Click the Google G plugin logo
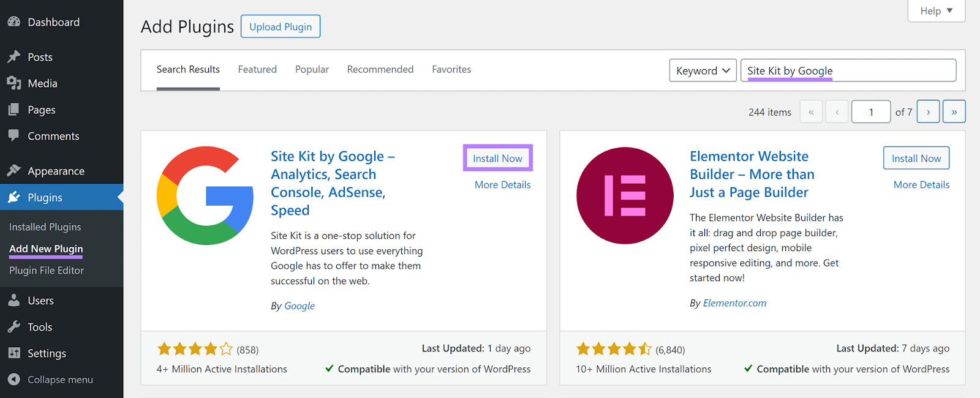Image resolution: width=980 pixels, height=398 pixels. (x=205, y=195)
